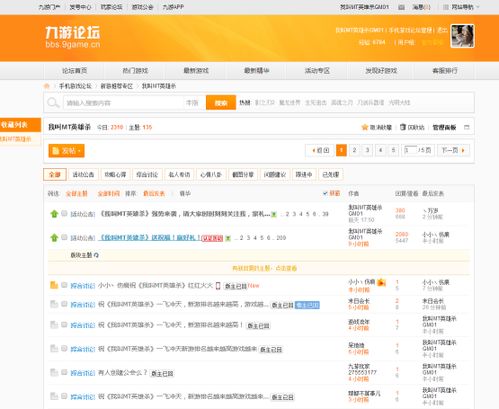Click the orange folder icon of the 红红火火 thread
This screenshot has height=409, width=499.
tap(54, 285)
